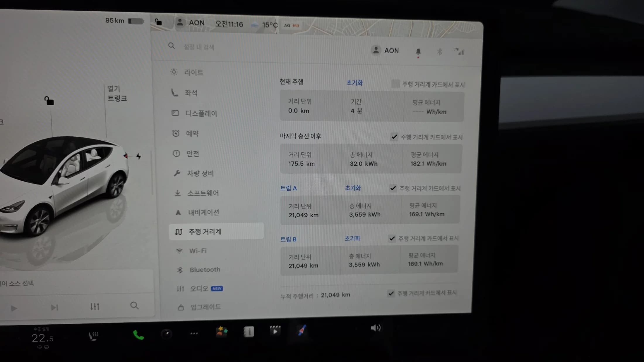The width and height of the screenshot is (644, 362).
Task: Open the phone app in bottom bar
Action: (138, 335)
